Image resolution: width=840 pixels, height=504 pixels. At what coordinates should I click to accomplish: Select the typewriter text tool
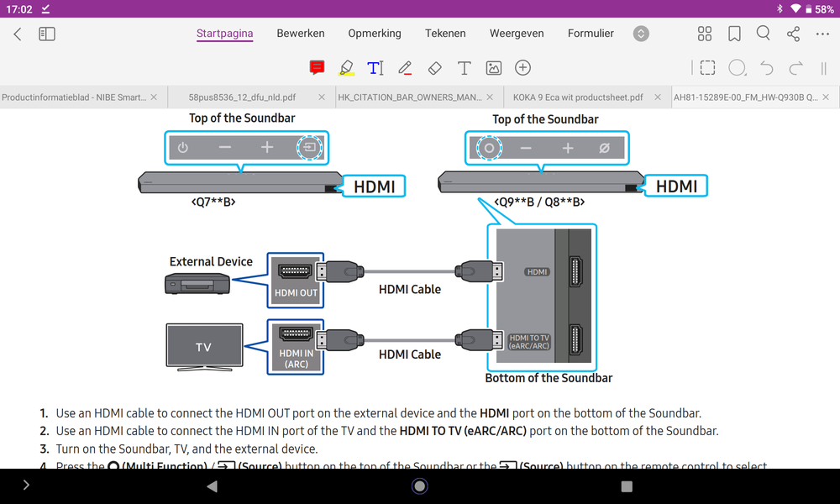(x=464, y=68)
